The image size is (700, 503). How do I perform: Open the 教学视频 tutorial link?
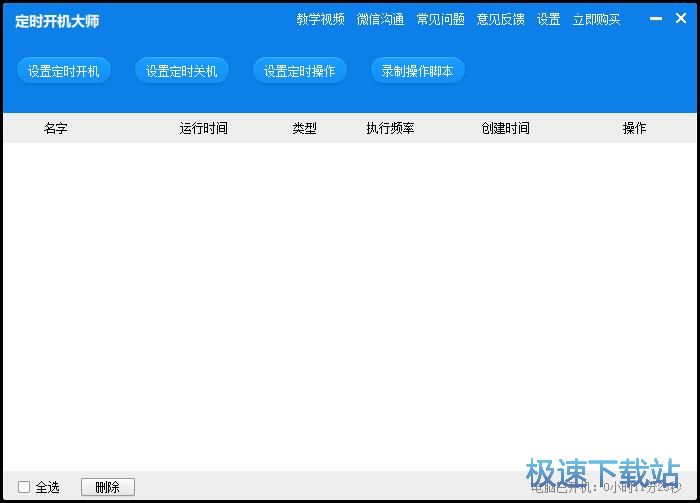coord(320,19)
